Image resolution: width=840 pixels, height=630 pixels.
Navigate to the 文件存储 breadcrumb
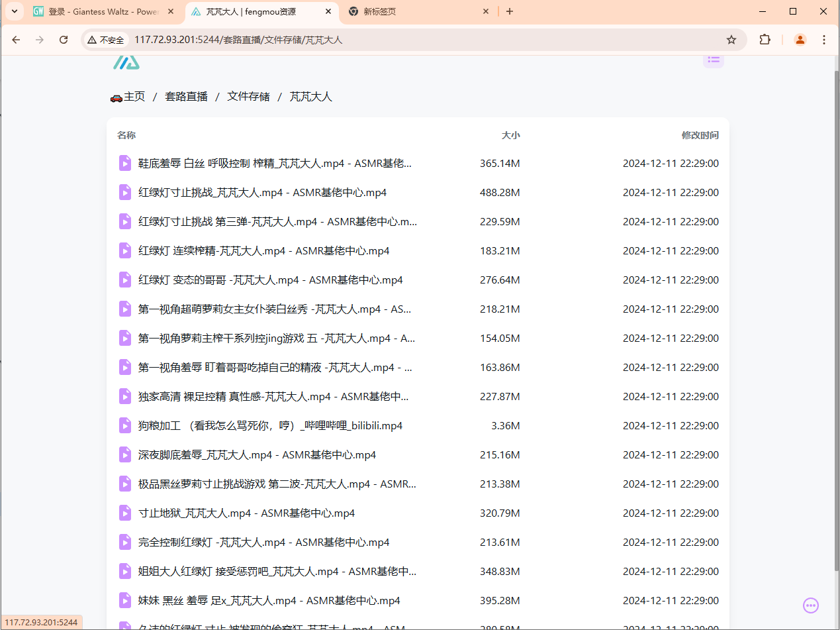[248, 97]
